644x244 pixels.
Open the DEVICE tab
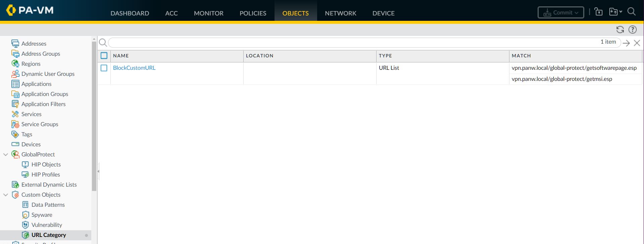tap(384, 13)
